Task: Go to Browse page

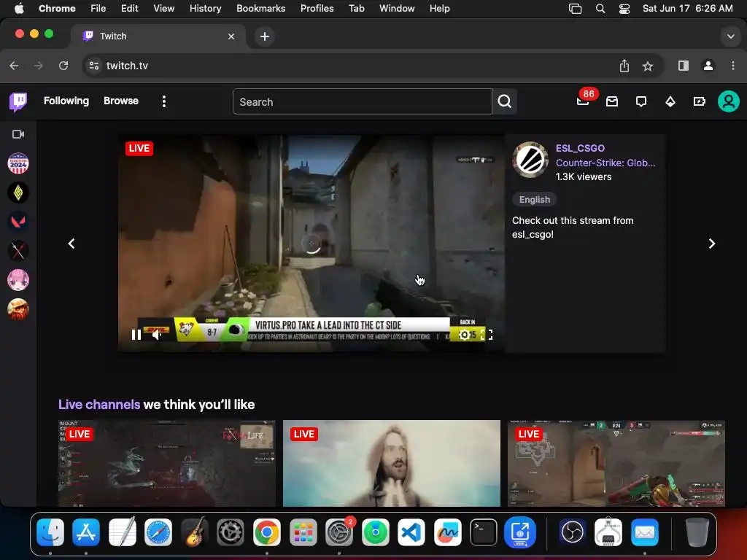Action: point(121,101)
